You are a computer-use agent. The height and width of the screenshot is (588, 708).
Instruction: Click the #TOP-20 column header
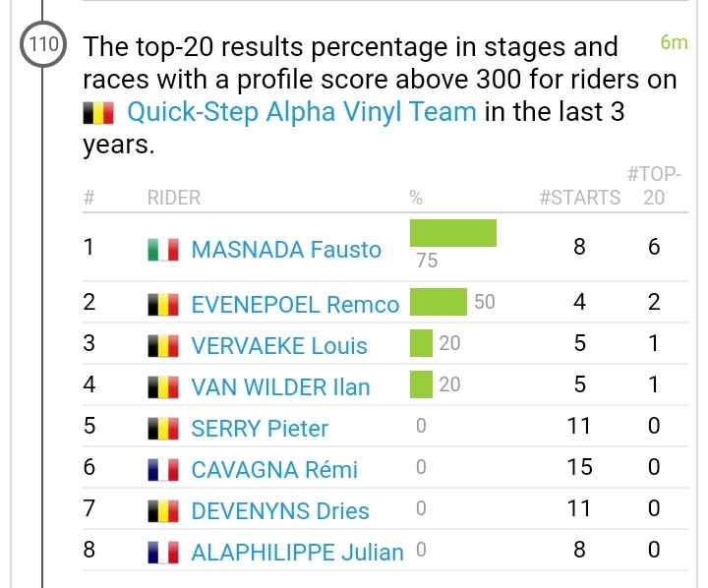(654, 186)
